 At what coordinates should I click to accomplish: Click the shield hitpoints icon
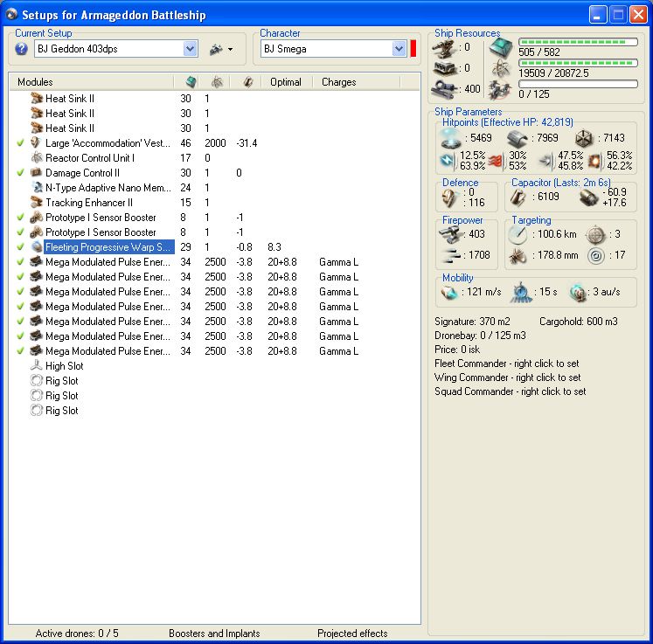pos(450,138)
